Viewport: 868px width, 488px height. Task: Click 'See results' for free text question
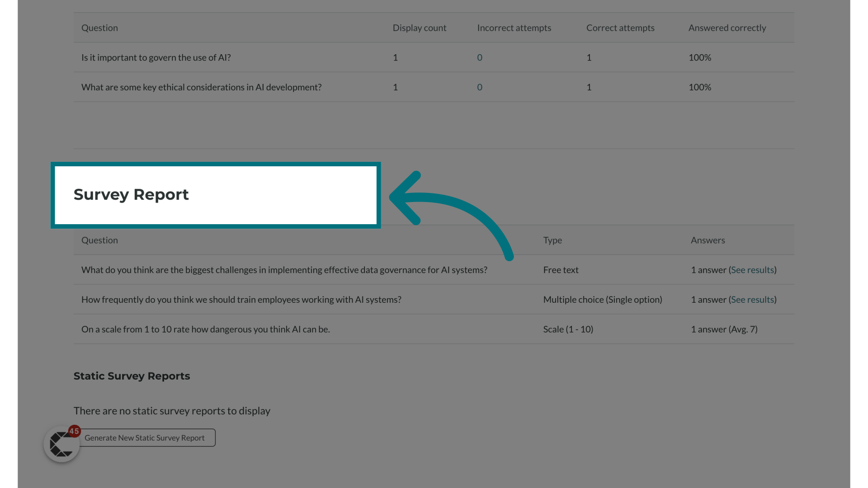(x=752, y=269)
